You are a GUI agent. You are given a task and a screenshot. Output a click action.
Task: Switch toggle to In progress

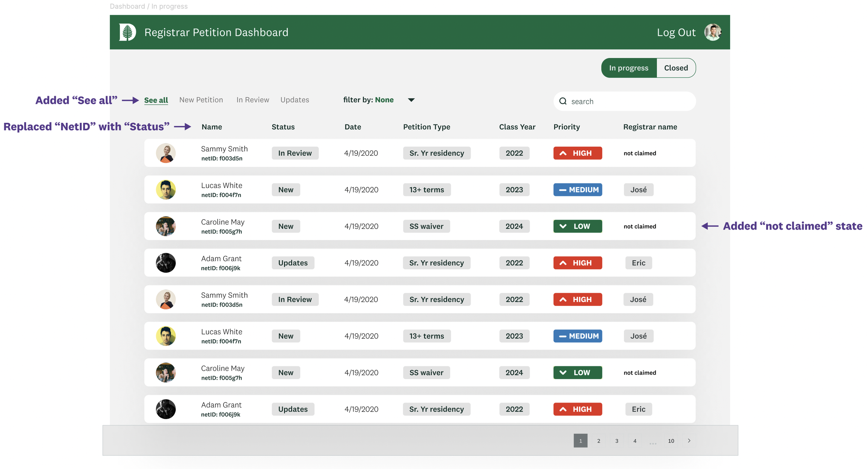click(628, 68)
